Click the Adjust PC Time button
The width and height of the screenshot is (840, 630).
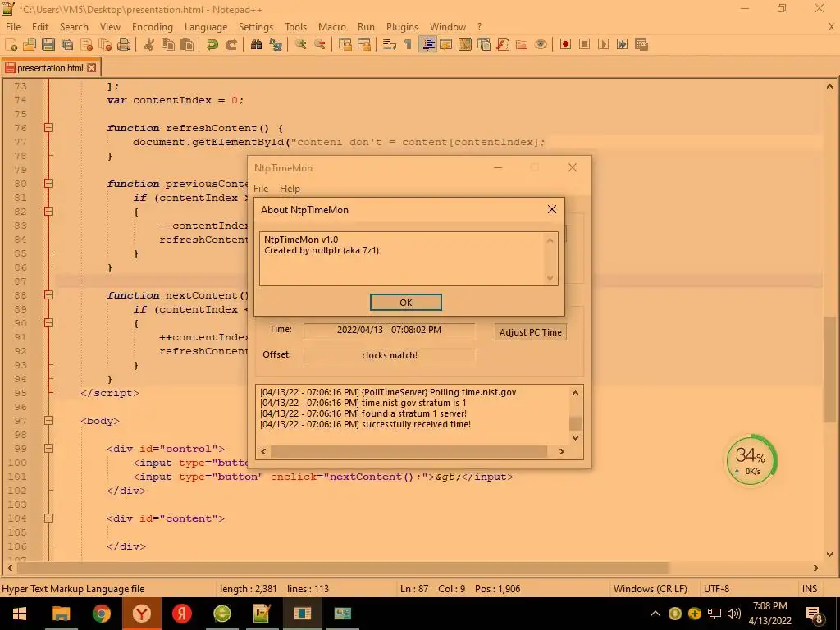(531, 332)
